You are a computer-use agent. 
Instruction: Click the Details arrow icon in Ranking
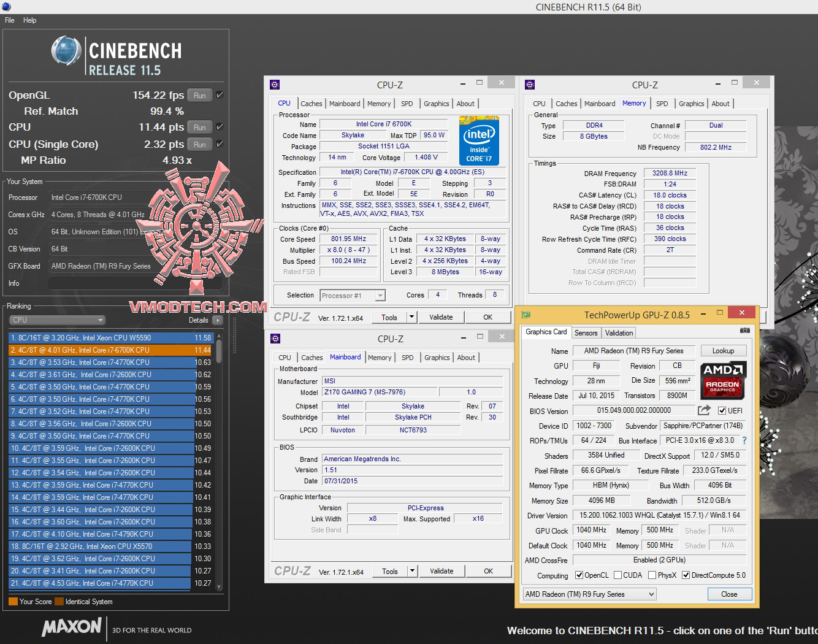pyautogui.click(x=217, y=320)
